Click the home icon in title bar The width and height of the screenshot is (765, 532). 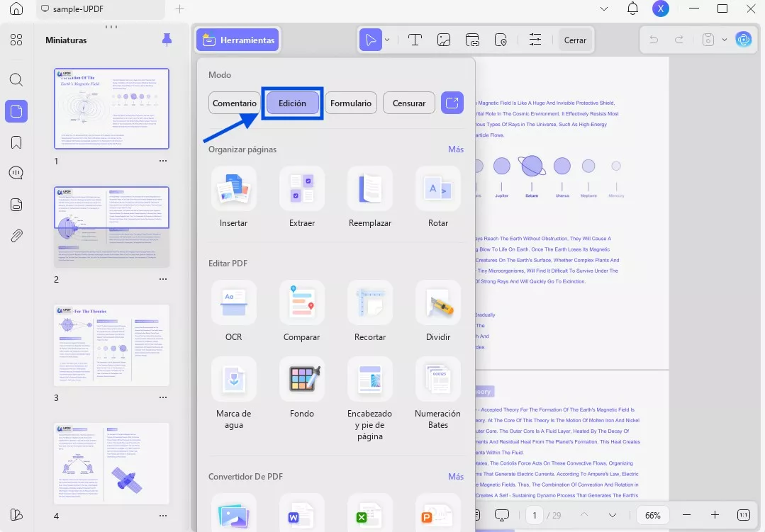pyautogui.click(x=16, y=9)
